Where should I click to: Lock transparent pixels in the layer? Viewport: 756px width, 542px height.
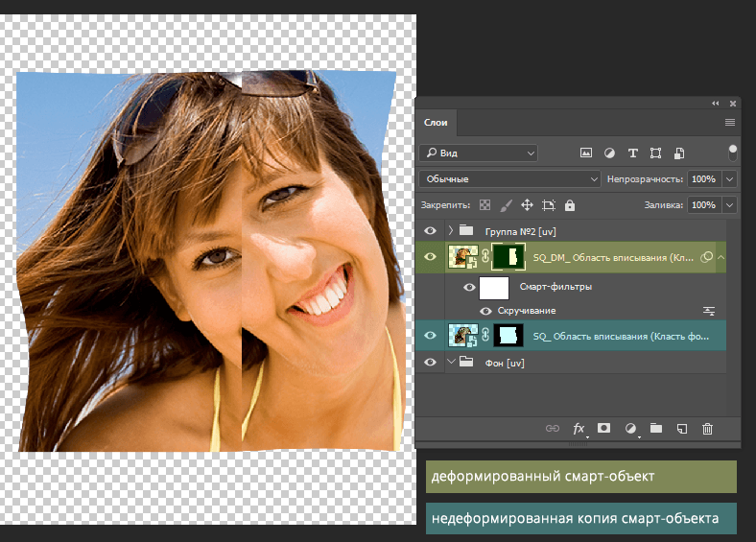tap(485, 205)
